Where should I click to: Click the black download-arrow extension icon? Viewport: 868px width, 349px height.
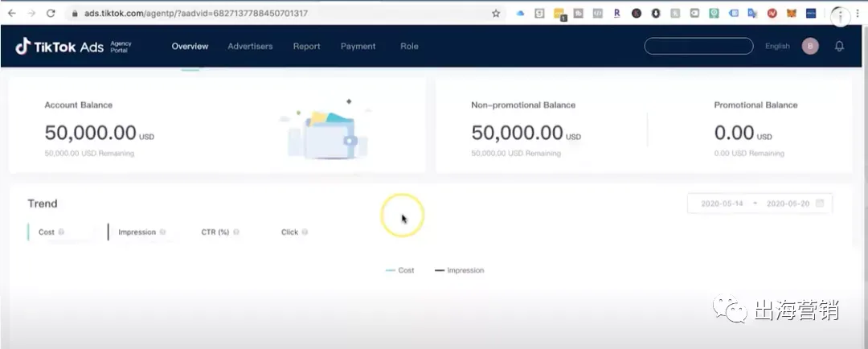(656, 14)
